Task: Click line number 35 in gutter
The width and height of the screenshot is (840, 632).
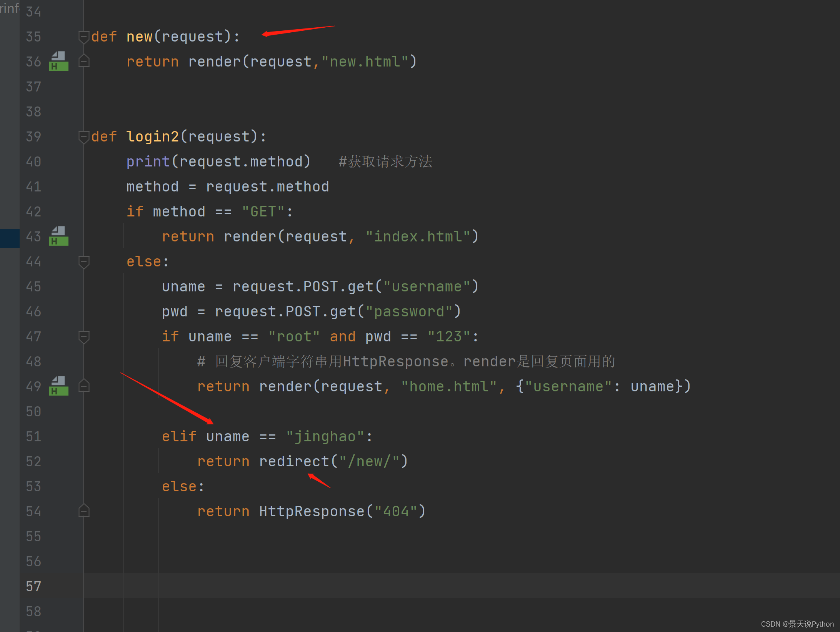Action: click(x=33, y=37)
